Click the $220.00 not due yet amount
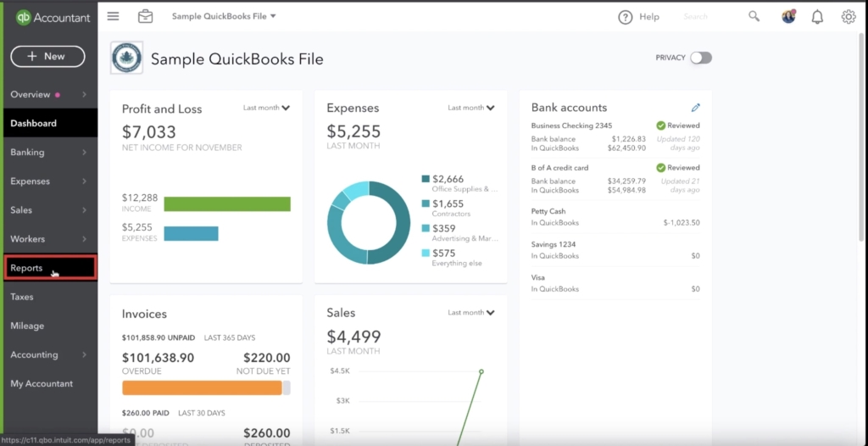This screenshot has width=868, height=446. (x=267, y=358)
